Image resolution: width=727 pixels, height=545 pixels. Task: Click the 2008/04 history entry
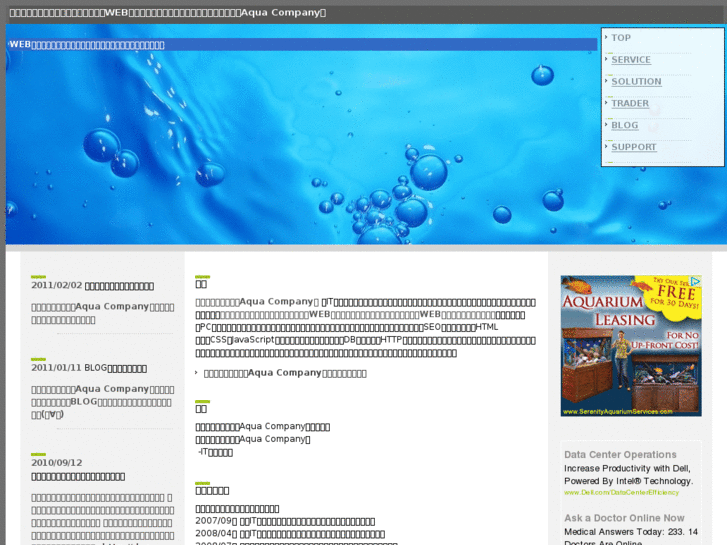click(x=290, y=534)
